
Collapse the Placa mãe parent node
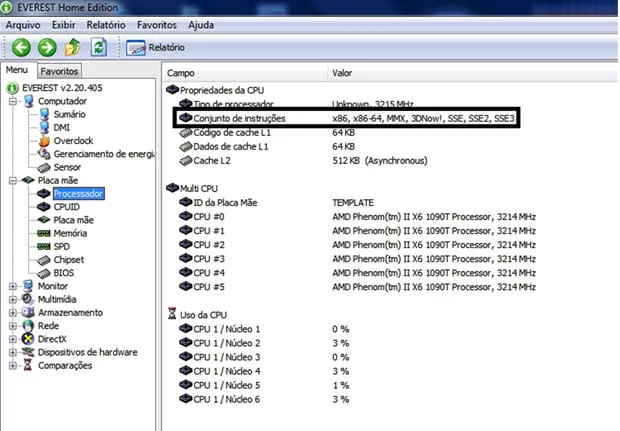(x=13, y=181)
